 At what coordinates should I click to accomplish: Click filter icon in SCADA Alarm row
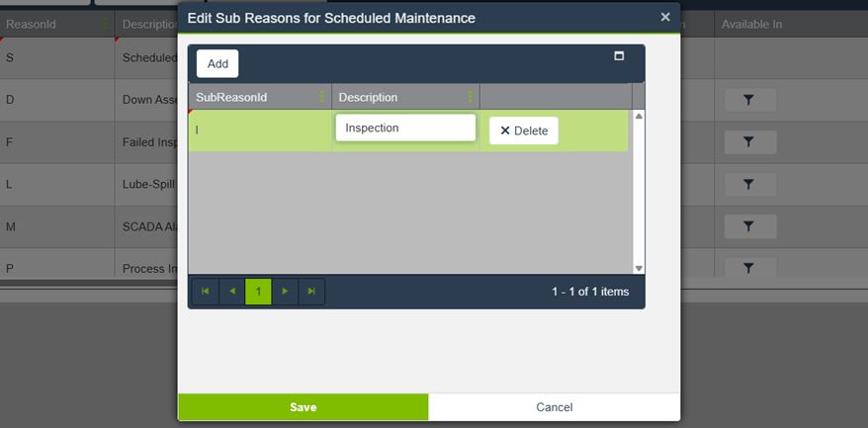pyautogui.click(x=749, y=227)
